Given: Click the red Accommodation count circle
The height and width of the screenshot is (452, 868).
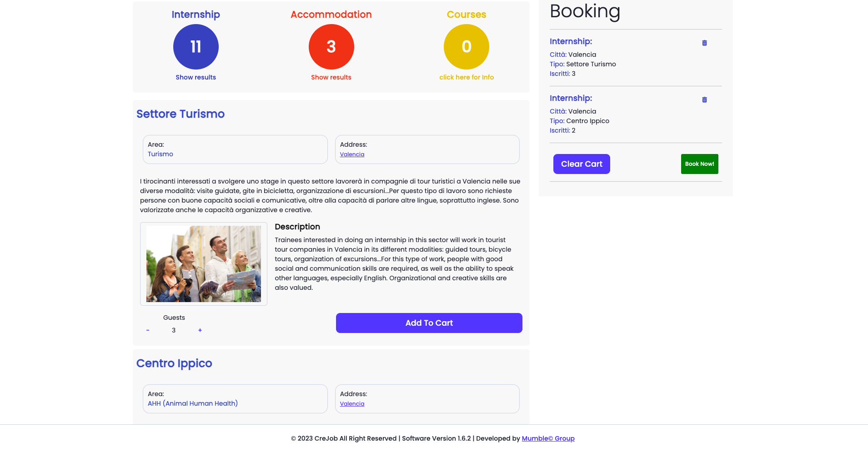Looking at the screenshot, I should point(331,47).
